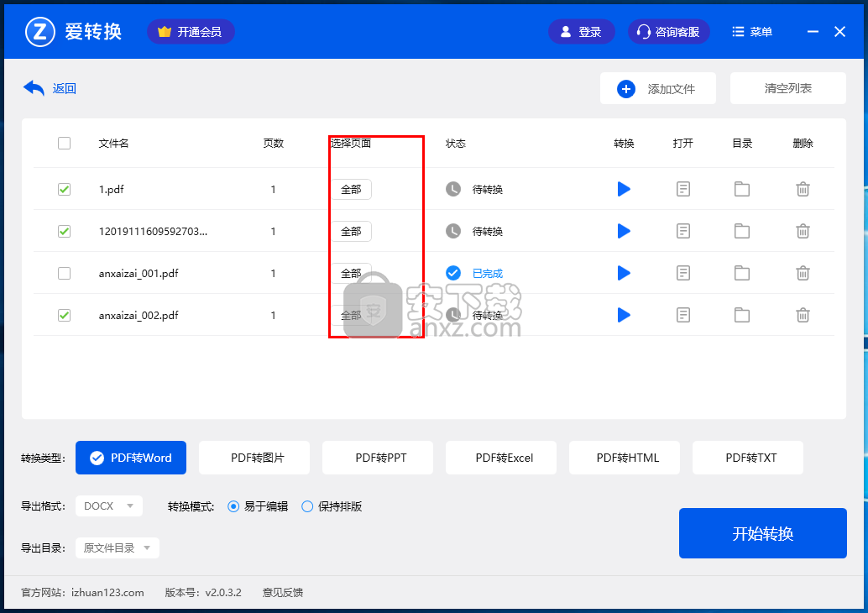Click the open-document icon in the 12019111609592703 row
Viewport: 868px width, 613px height.
click(683, 232)
